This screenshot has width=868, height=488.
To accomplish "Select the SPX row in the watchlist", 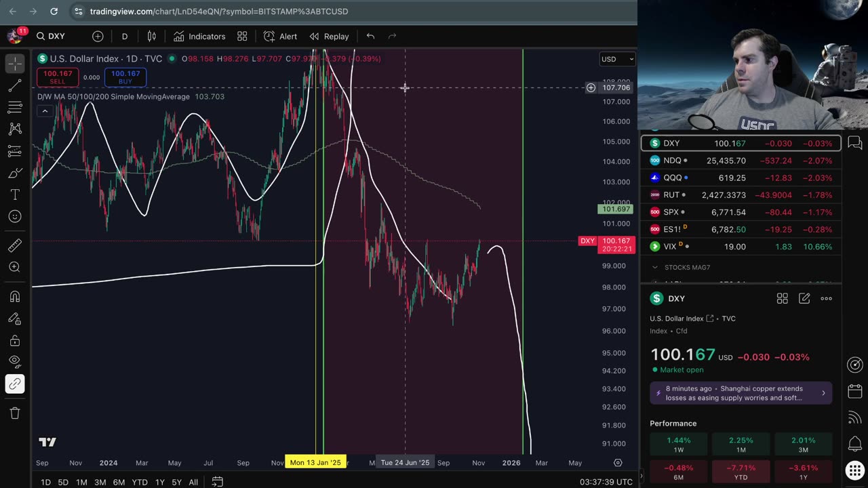I will pyautogui.click(x=741, y=212).
